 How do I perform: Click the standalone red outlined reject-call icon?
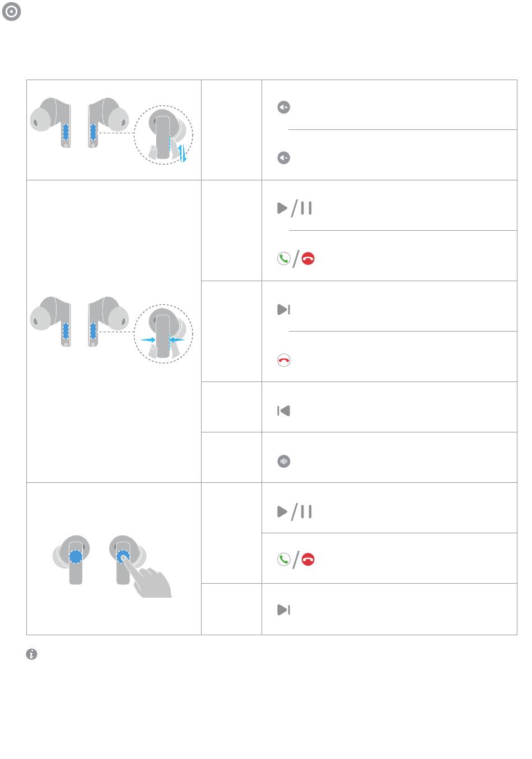tap(284, 360)
